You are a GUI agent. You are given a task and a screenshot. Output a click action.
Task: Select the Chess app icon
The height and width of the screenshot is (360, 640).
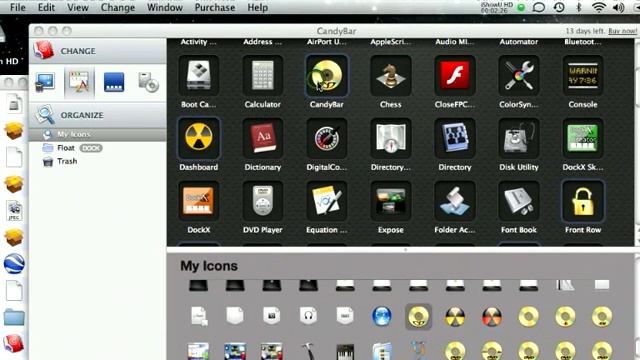click(x=391, y=76)
